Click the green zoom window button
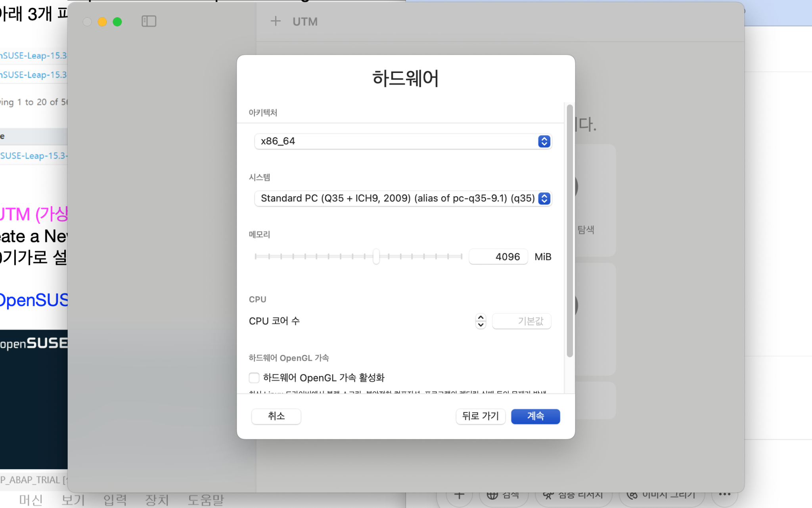This screenshot has width=812, height=508. tap(117, 22)
